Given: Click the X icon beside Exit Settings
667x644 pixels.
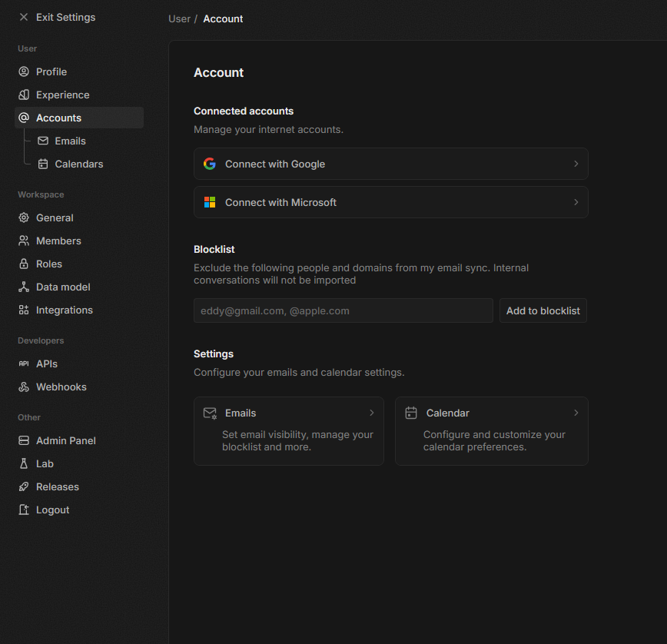Looking at the screenshot, I should coord(24,17).
